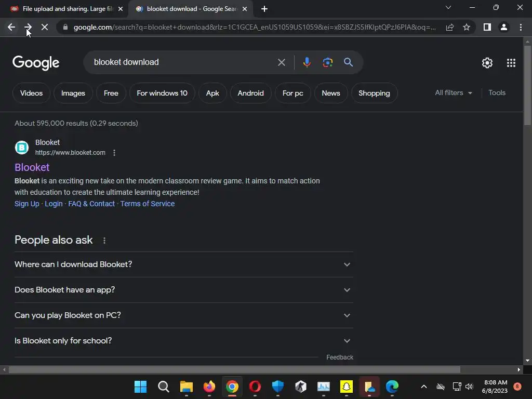Open the Chrome three-dot menu
This screenshot has height=399, width=532.
point(521,27)
